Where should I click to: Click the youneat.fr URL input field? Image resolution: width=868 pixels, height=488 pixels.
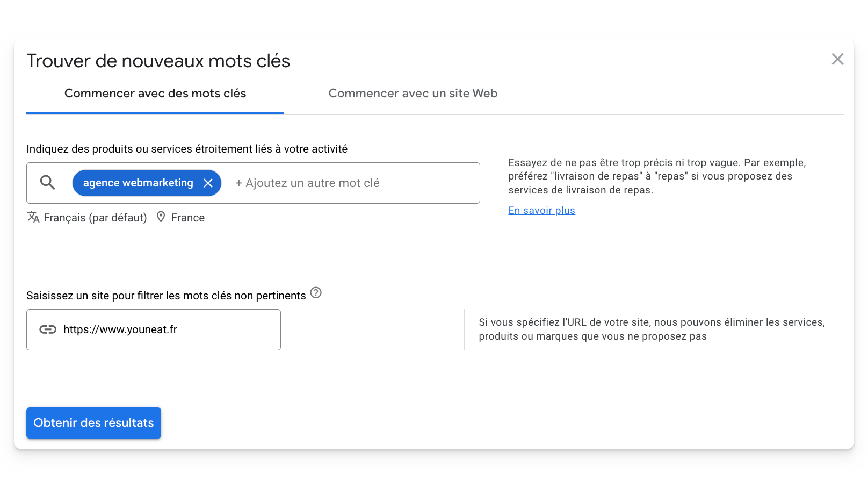click(154, 329)
